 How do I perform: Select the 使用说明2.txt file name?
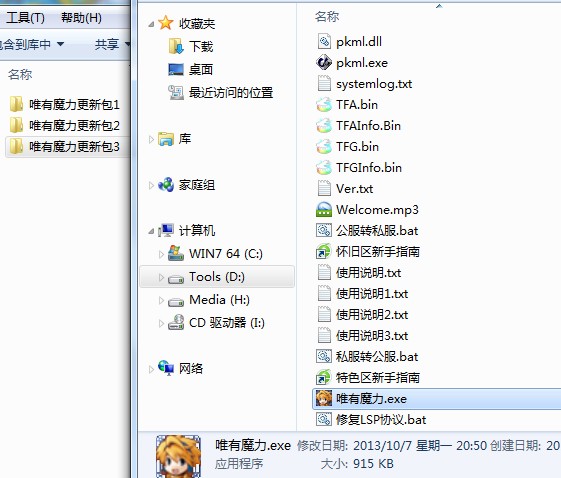(372, 315)
